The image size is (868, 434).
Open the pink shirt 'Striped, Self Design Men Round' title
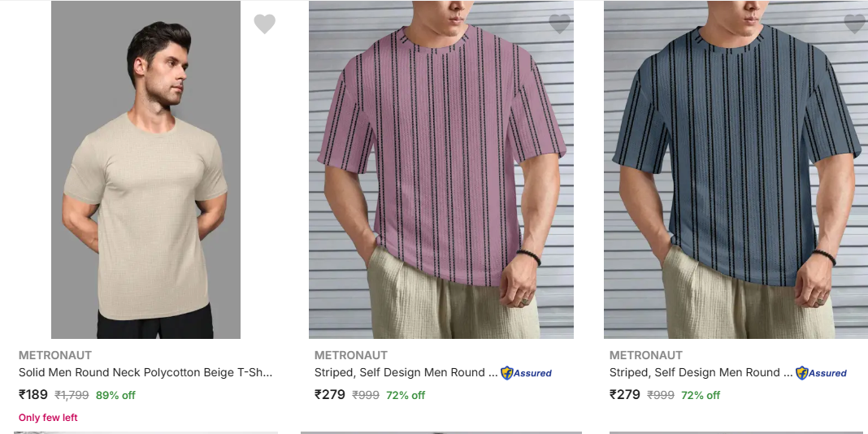[x=406, y=372]
